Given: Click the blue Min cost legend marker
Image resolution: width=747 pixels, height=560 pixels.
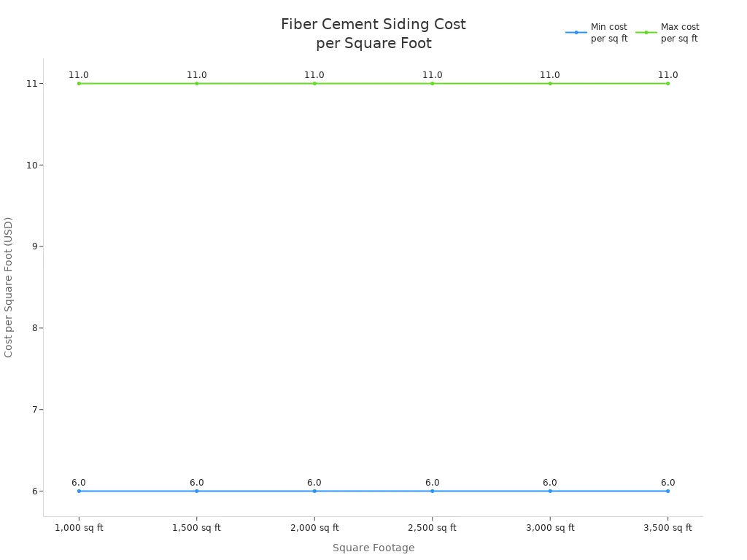Looking at the screenshot, I should tap(576, 31).
